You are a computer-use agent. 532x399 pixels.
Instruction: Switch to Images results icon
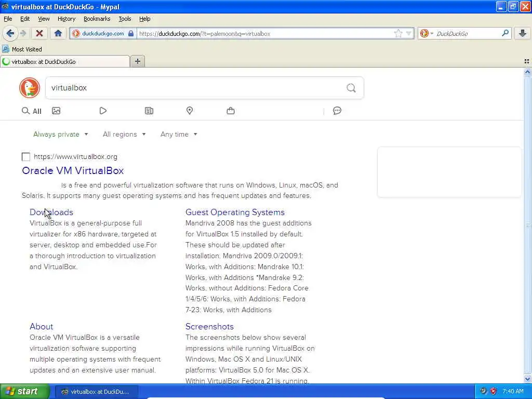(x=56, y=111)
